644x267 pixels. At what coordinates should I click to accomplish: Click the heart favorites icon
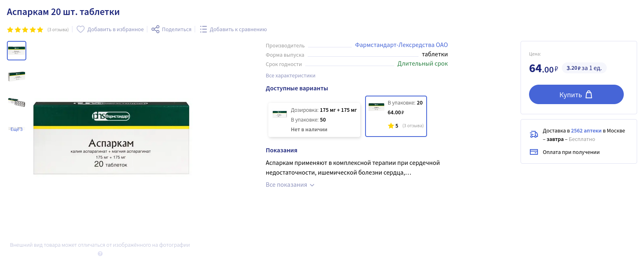81,29
